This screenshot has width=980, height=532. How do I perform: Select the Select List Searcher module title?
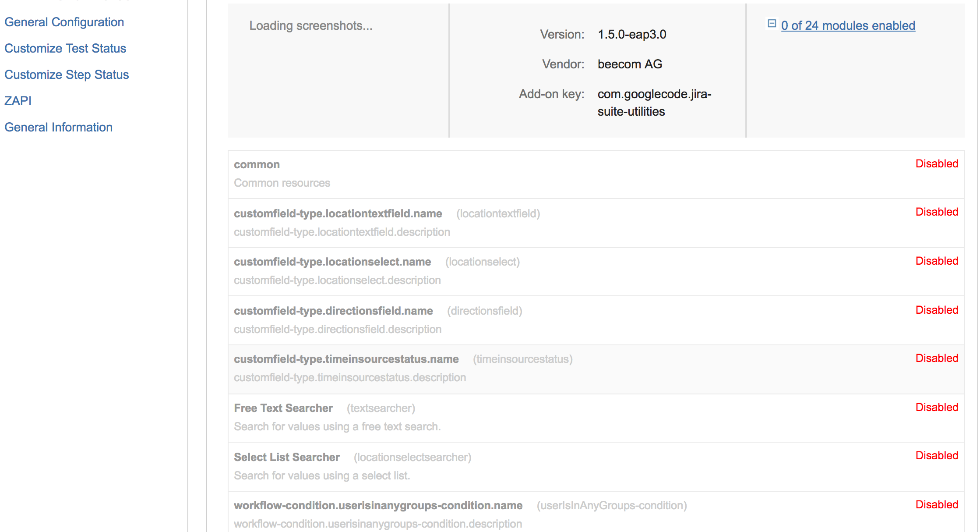(x=287, y=458)
